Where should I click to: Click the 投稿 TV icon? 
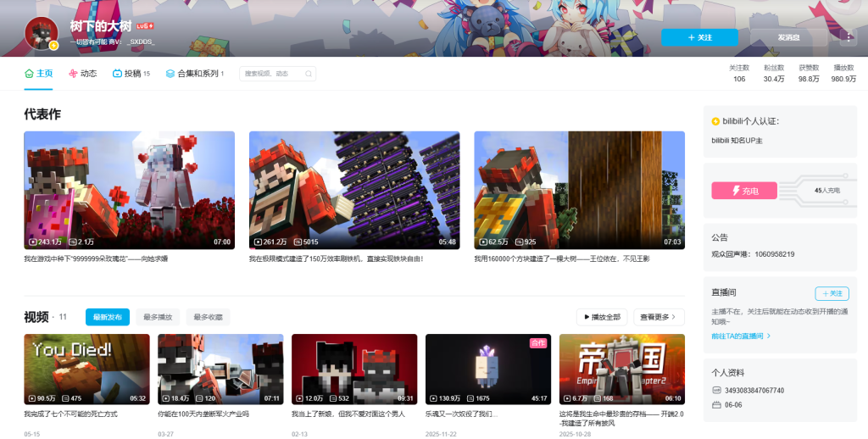tap(117, 74)
